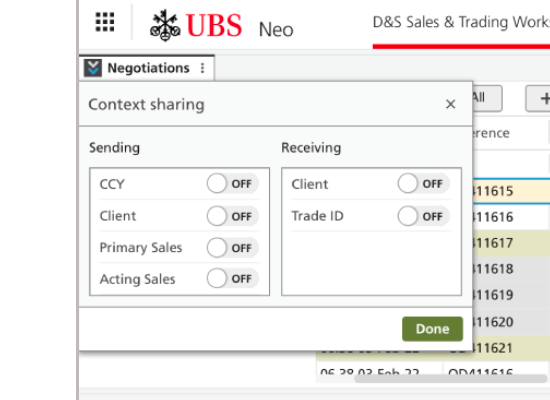Switch on Acting Sales sending

coord(233,279)
